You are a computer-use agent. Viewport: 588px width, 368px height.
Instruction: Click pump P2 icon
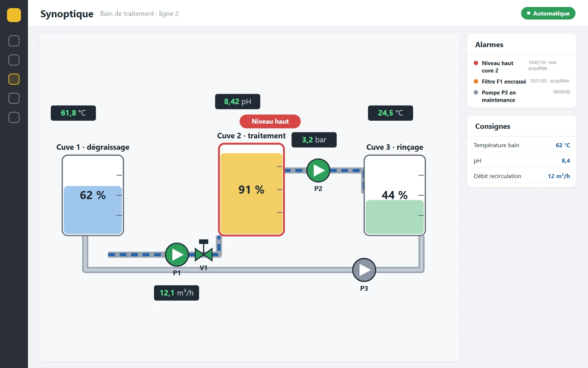(x=318, y=170)
